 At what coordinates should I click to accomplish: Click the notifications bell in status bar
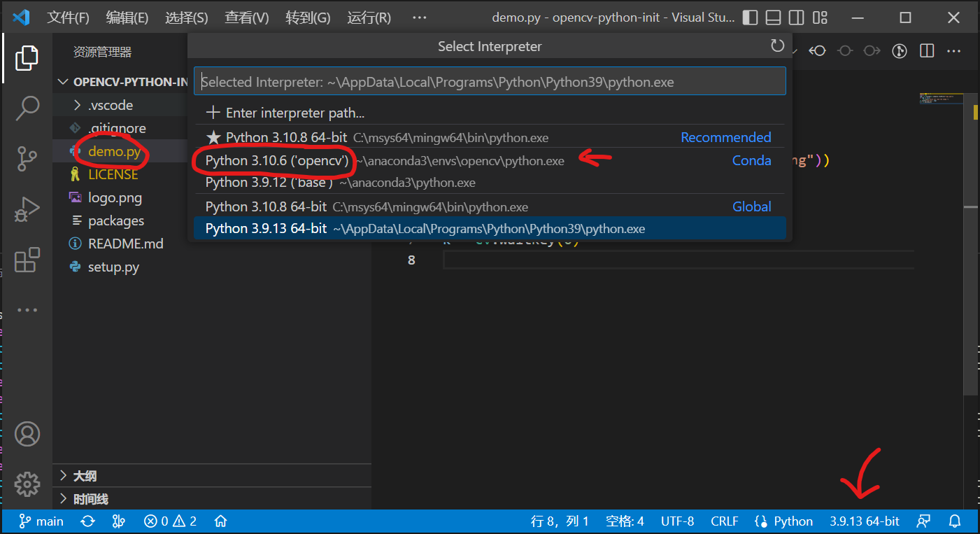click(x=955, y=521)
